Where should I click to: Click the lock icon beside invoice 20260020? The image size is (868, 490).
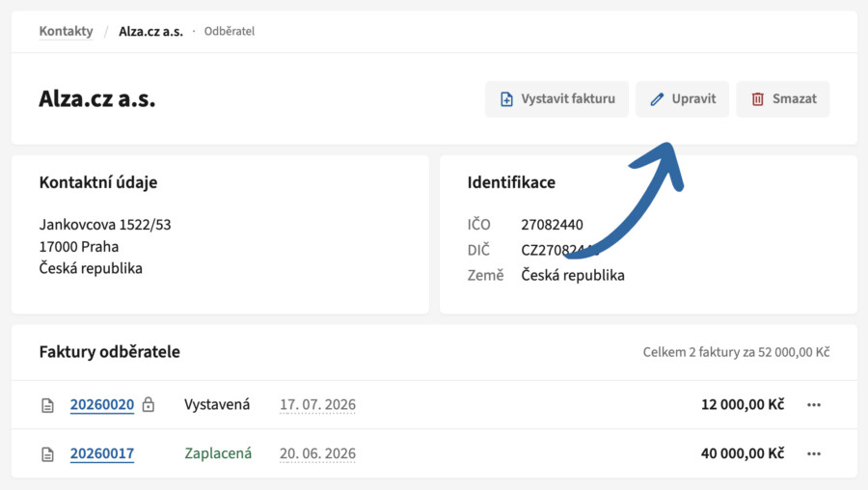coord(148,404)
